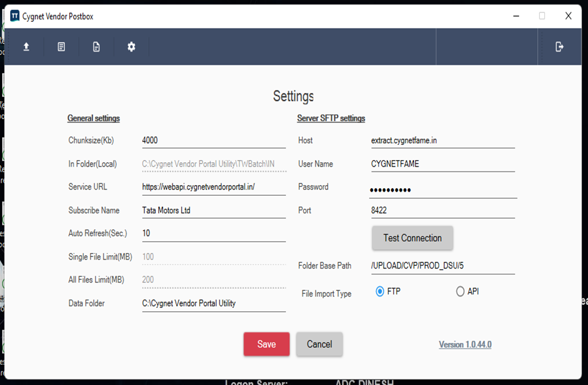Open the Version 1.0.44.0 link
Screen dimensions: 588x385
tap(465, 345)
